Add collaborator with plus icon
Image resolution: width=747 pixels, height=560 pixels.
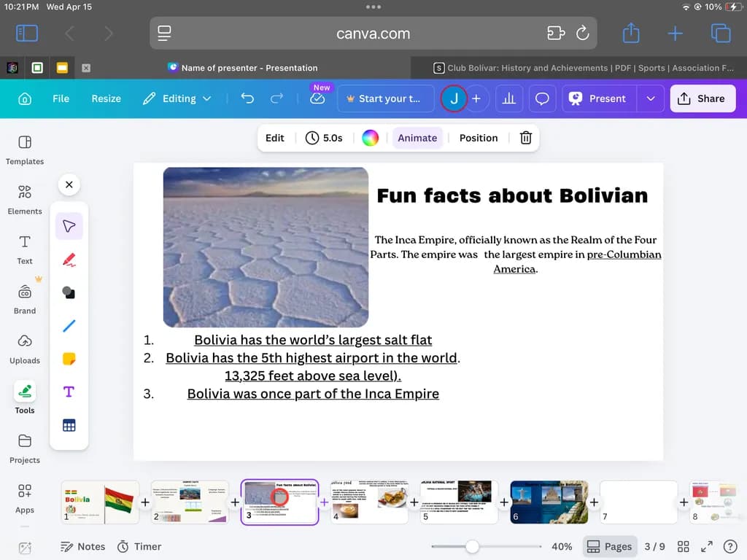(x=476, y=98)
